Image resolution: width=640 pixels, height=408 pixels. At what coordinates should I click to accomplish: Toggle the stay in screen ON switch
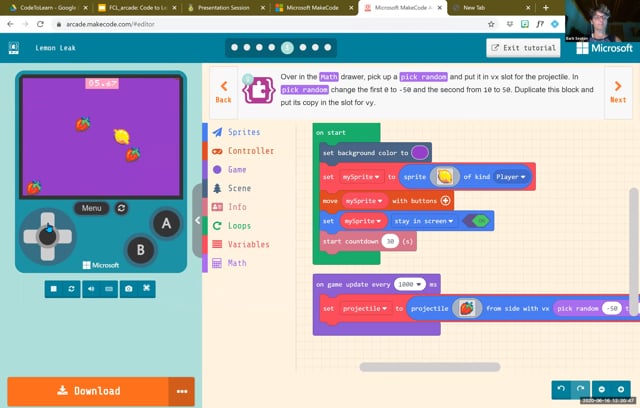(477, 221)
